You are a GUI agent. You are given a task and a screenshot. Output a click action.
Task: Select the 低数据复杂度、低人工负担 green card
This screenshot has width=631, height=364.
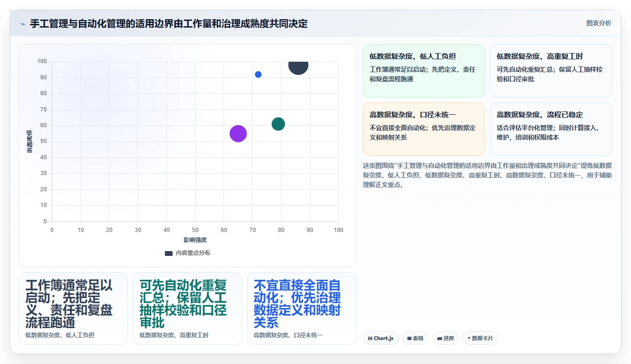tap(424, 71)
